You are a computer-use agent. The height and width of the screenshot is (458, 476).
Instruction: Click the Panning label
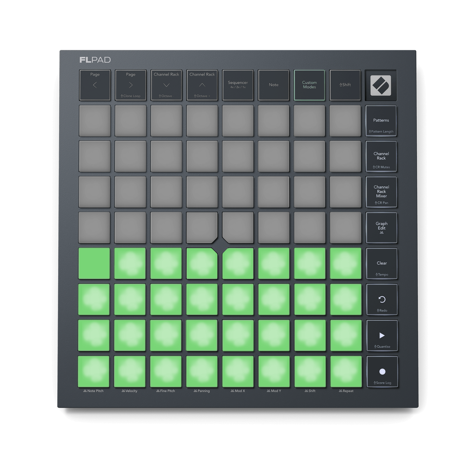(202, 391)
